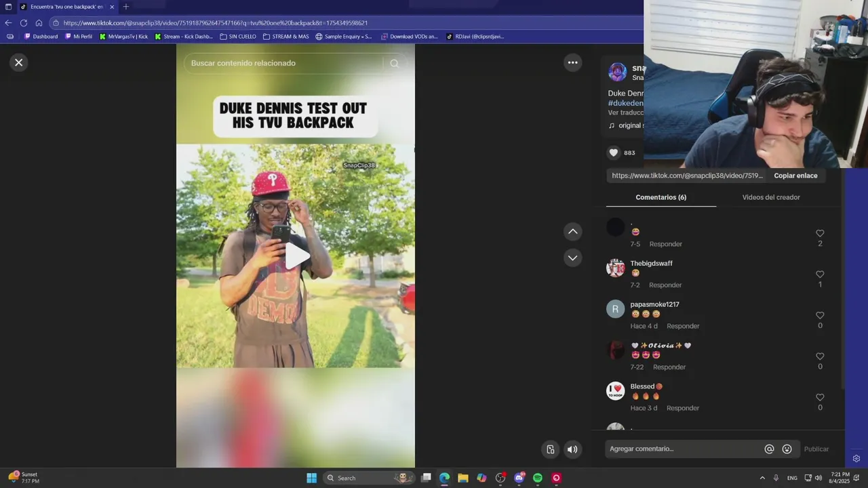Reply to Thebigdswaff's comment
Screen dimensions: 868x488
665,285
